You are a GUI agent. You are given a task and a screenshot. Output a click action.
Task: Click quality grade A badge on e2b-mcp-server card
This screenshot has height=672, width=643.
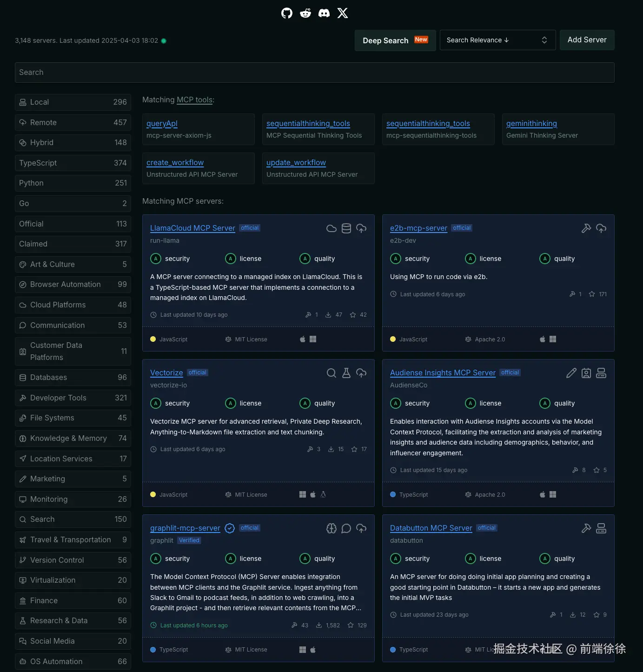pos(545,259)
